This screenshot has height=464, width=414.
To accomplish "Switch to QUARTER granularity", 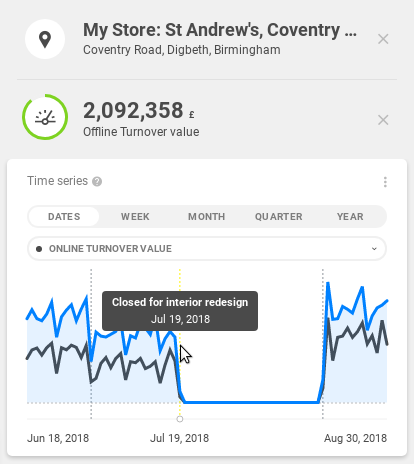I will [278, 217].
